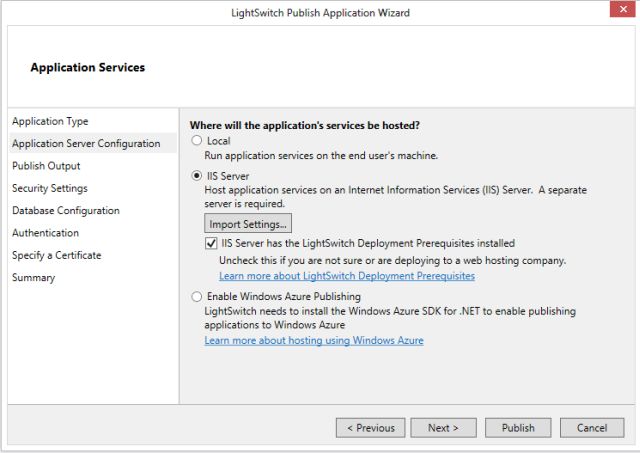Image resolution: width=640 pixels, height=453 pixels.
Task: Go to the Application Type step
Action: (50, 121)
